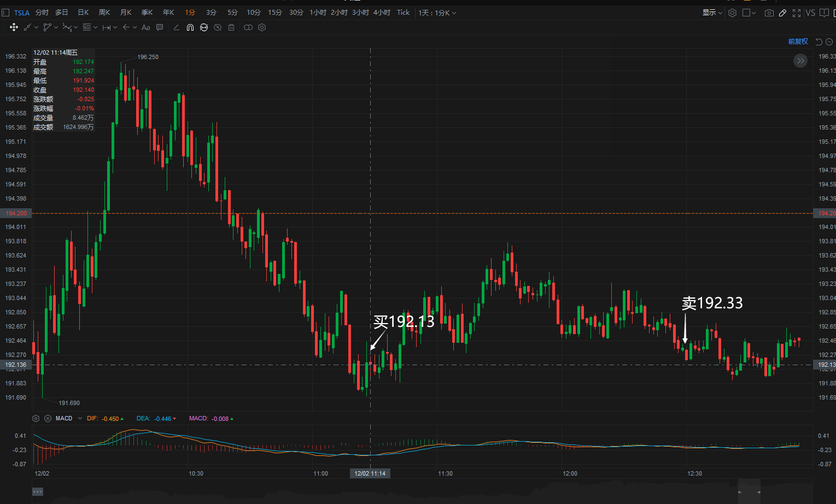Select the range measurement tool
Image resolution: width=836 pixels, height=504 pixels.
[x=107, y=27]
